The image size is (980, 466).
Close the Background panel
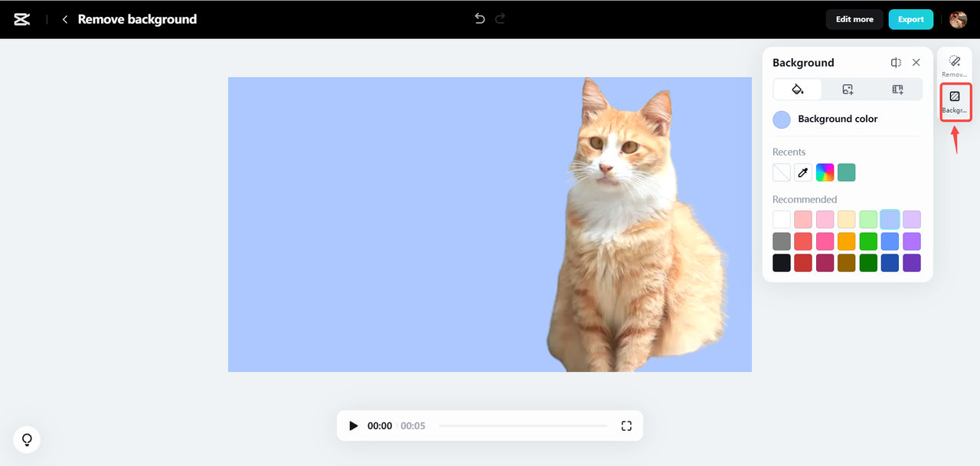pos(916,63)
